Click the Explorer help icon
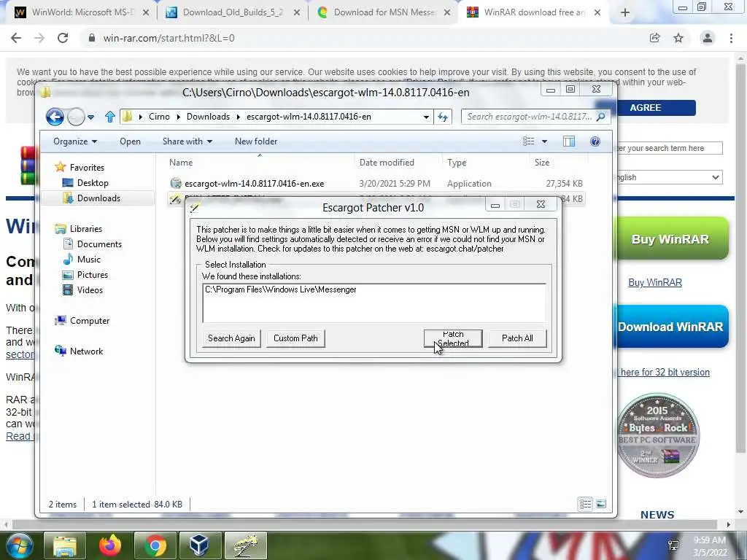 click(x=595, y=141)
